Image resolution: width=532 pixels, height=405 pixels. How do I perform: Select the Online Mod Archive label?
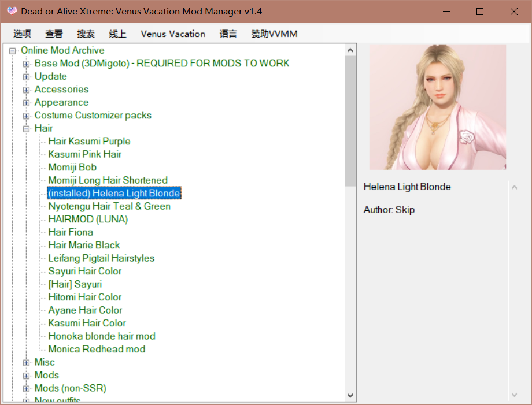tap(62, 50)
